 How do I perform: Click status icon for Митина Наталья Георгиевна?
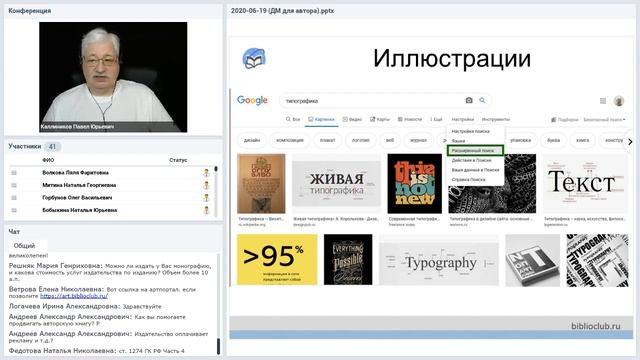tap(207, 185)
